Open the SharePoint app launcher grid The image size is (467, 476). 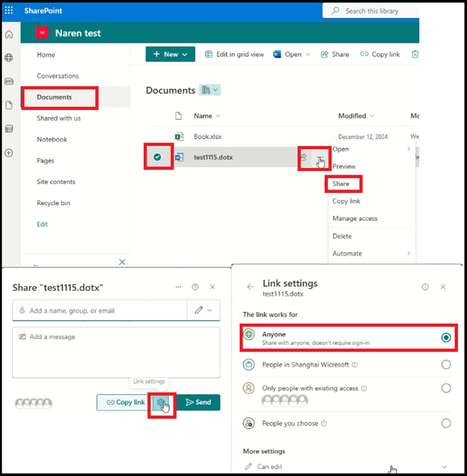pos(9,11)
